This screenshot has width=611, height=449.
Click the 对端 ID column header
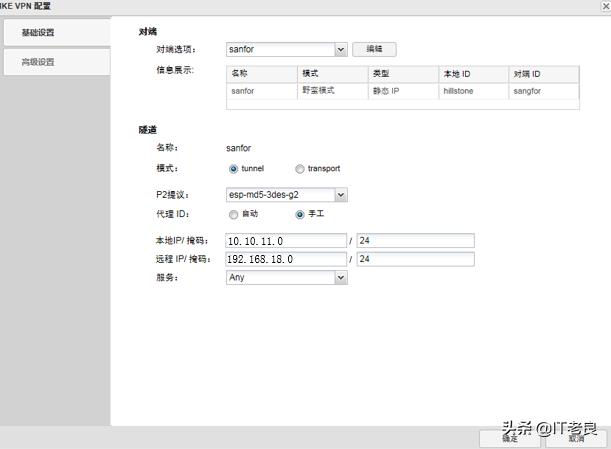pos(544,74)
